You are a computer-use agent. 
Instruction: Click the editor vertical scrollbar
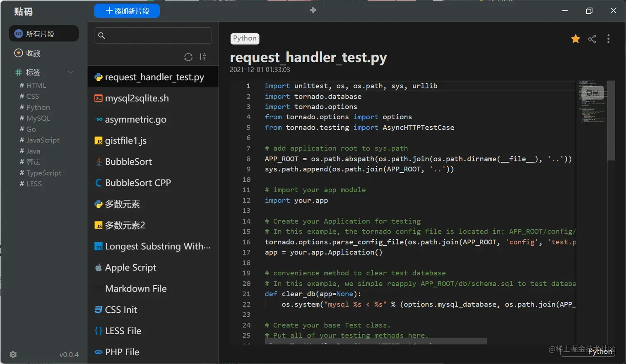click(x=611, y=121)
